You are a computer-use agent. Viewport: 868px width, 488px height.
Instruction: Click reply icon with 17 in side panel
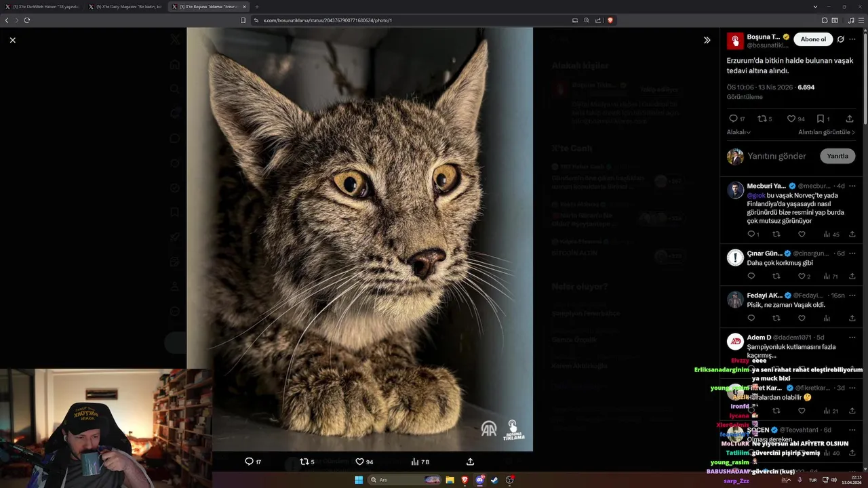click(x=737, y=119)
